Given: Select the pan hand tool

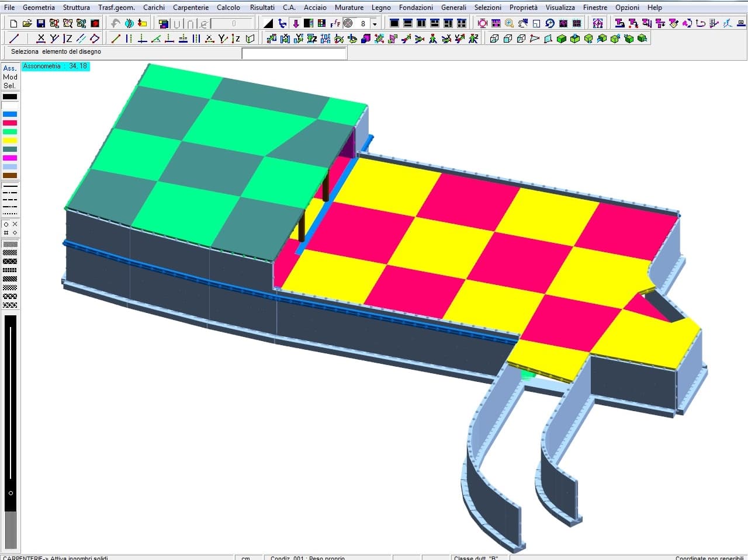Looking at the screenshot, I should [x=523, y=23].
